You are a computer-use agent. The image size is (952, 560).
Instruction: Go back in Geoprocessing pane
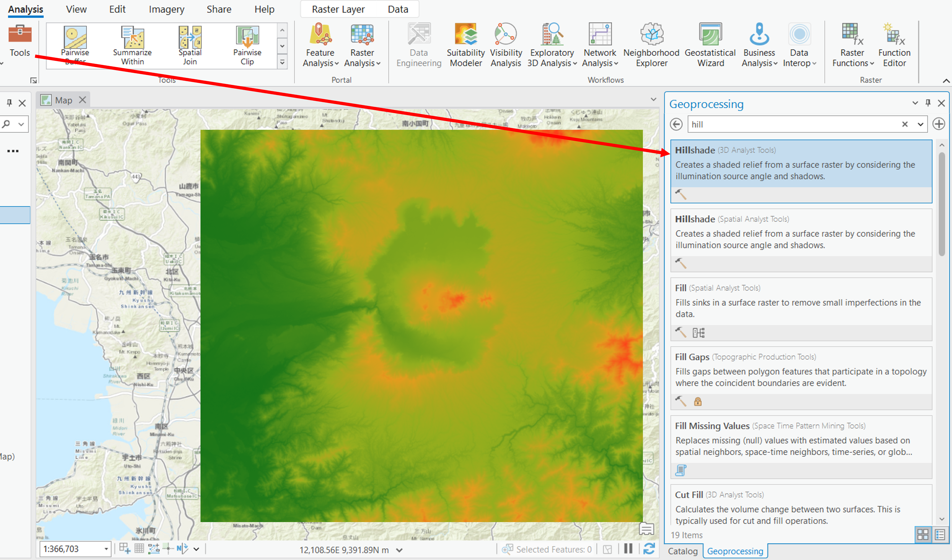676,124
